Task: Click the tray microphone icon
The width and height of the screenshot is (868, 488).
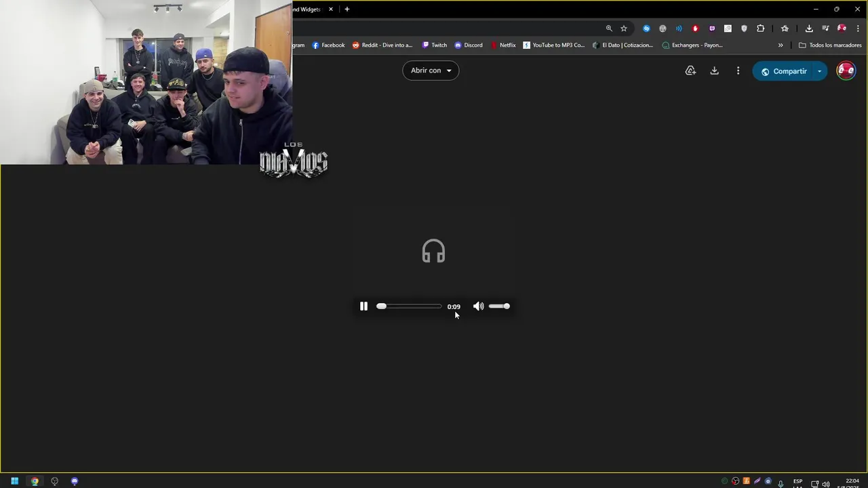Action: coord(781,483)
